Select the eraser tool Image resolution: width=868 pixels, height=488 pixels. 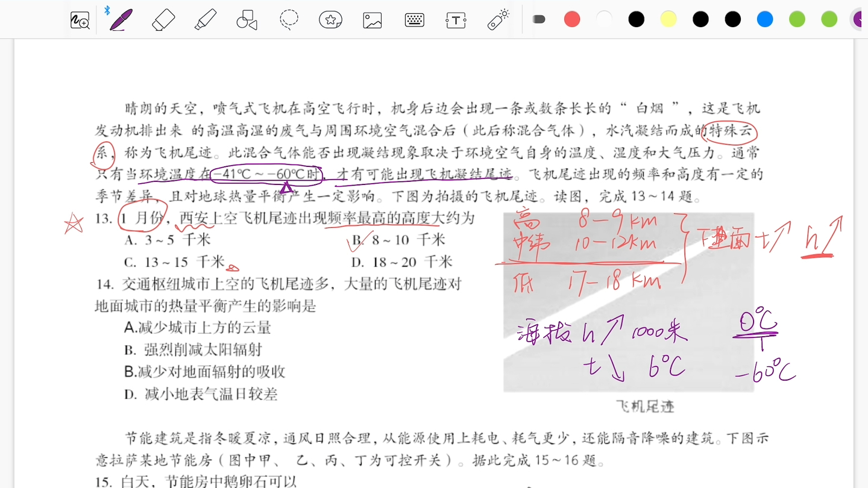(163, 20)
